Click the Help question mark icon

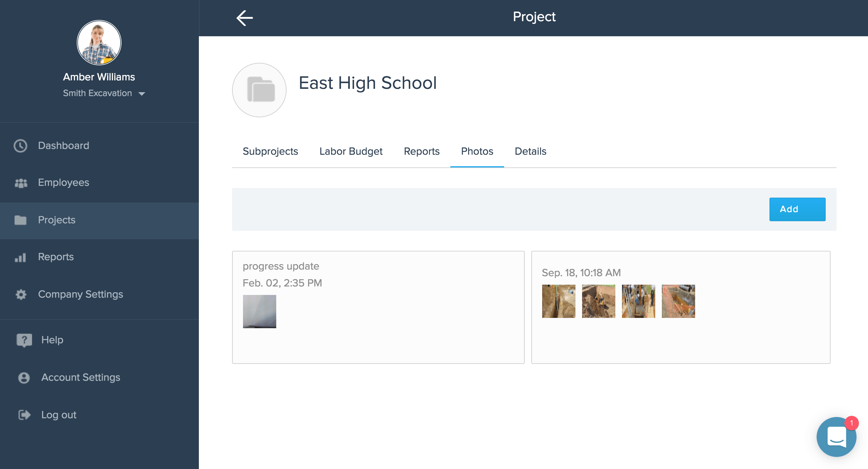click(x=24, y=340)
